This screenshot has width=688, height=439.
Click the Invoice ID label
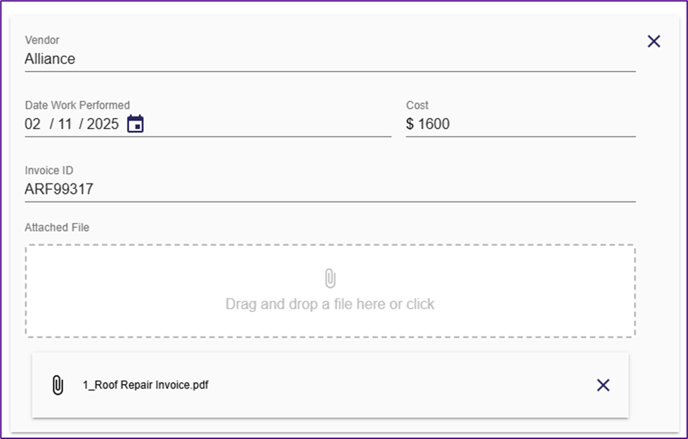pyautogui.click(x=49, y=170)
